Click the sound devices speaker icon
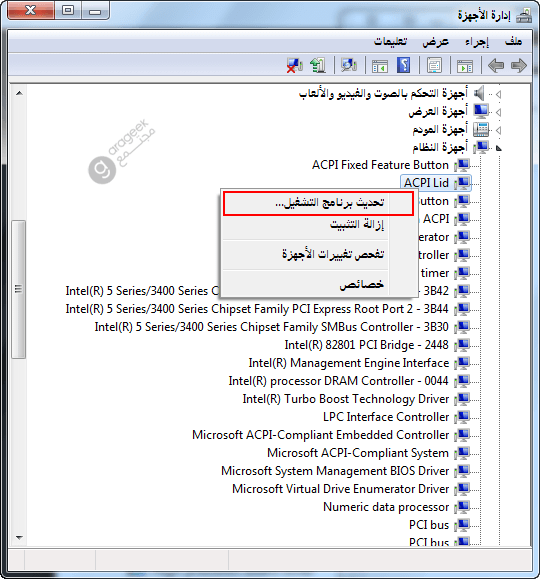Image resolution: width=540 pixels, height=579 pixels. (x=479, y=93)
